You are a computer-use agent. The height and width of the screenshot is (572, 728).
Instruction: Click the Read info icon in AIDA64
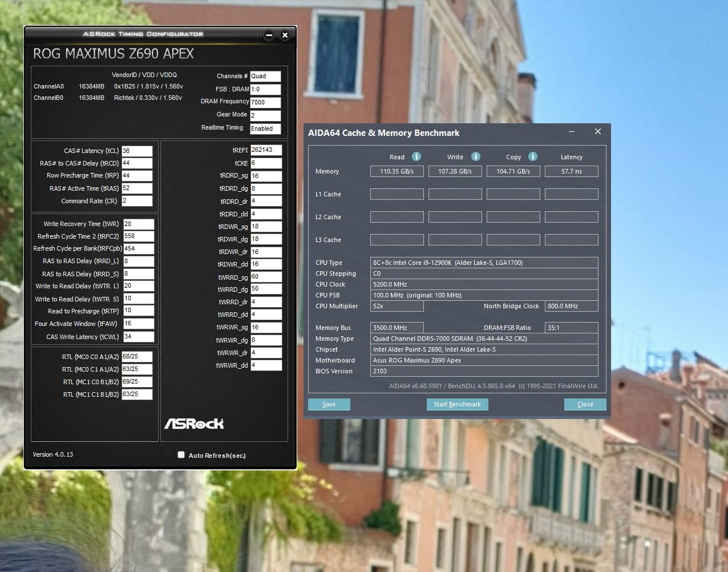pyautogui.click(x=416, y=156)
